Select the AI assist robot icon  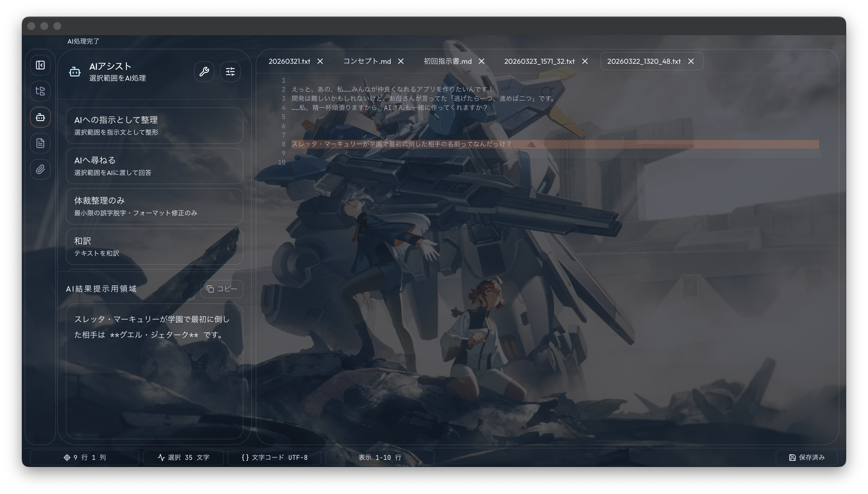tap(40, 117)
